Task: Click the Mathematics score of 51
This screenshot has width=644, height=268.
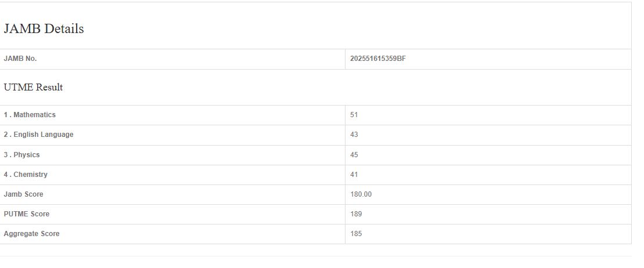Action: pos(354,115)
